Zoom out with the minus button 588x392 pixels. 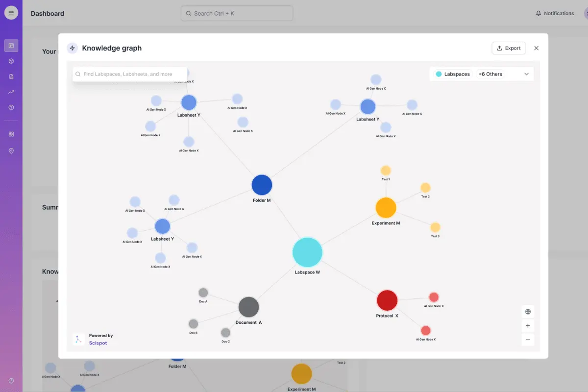(x=528, y=340)
